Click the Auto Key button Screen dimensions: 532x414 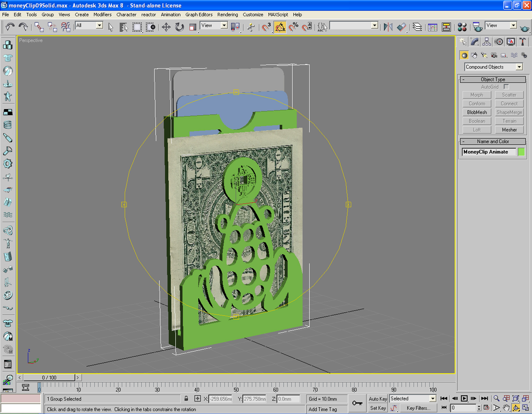pyautogui.click(x=378, y=399)
